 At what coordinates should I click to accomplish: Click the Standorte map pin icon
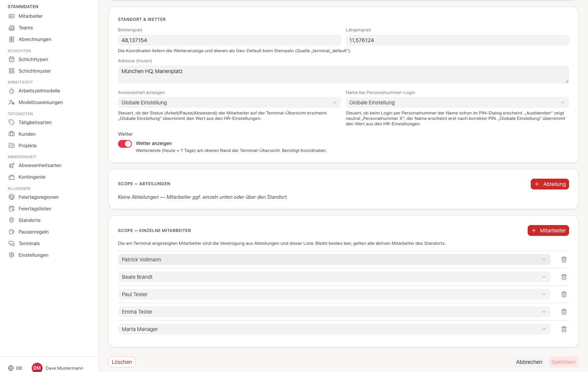[x=12, y=220]
